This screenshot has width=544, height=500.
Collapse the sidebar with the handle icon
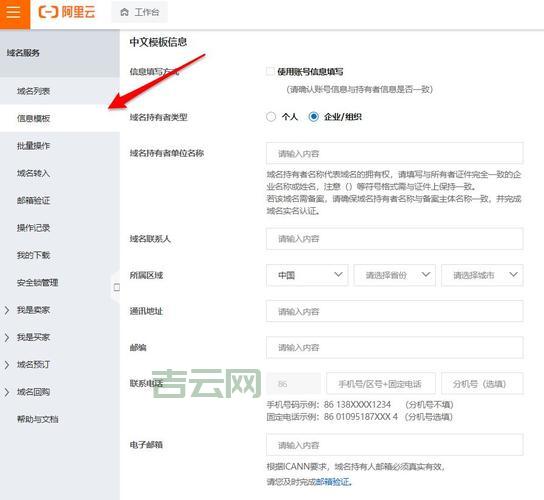117,287
